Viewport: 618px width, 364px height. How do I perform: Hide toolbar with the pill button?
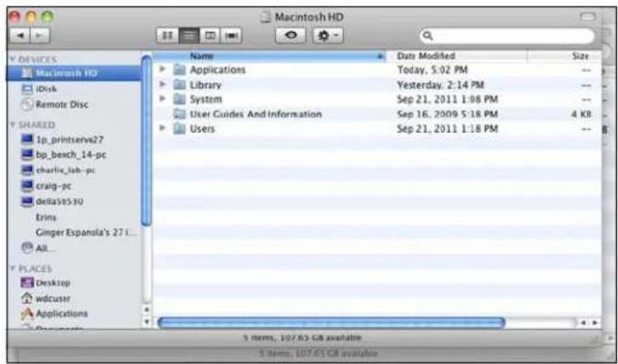588,17
